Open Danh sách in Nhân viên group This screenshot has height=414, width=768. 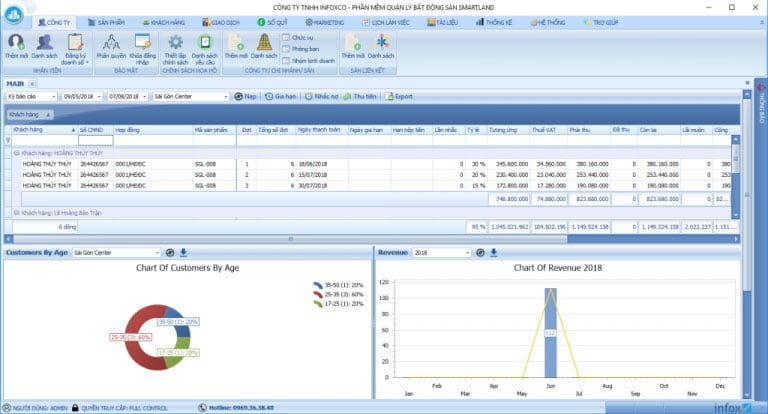[x=45, y=43]
